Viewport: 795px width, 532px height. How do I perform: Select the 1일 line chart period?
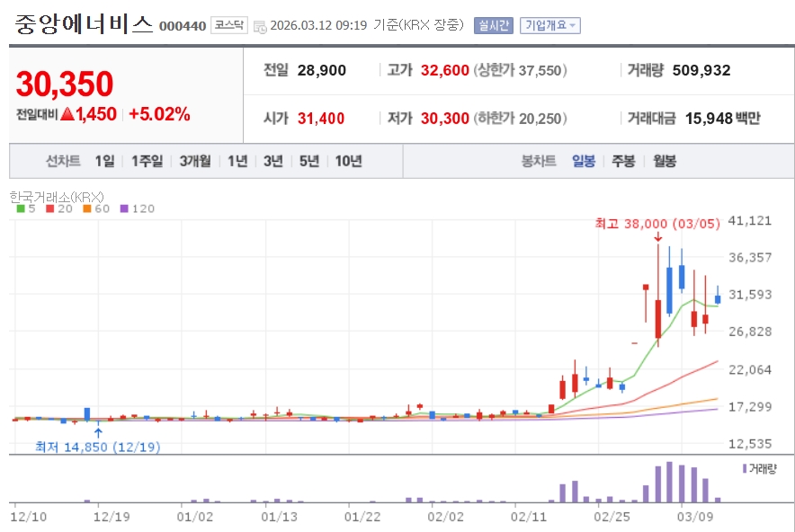[105, 161]
